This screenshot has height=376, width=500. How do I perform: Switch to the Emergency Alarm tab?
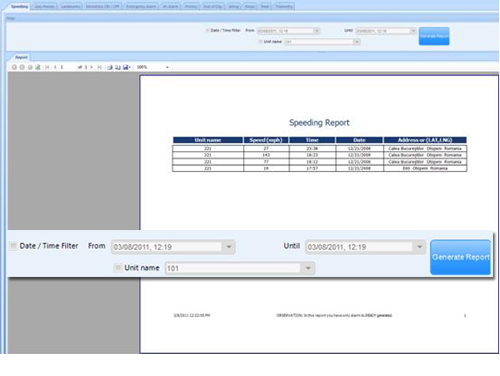tap(141, 6)
